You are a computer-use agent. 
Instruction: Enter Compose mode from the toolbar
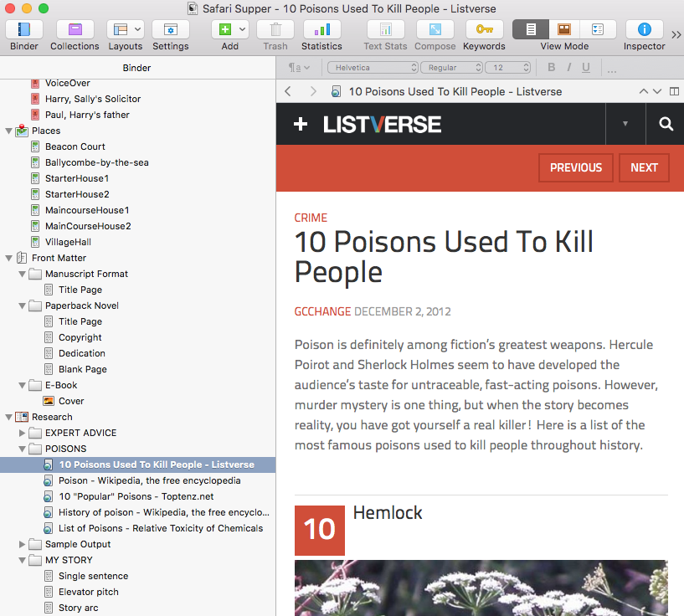[x=435, y=29]
